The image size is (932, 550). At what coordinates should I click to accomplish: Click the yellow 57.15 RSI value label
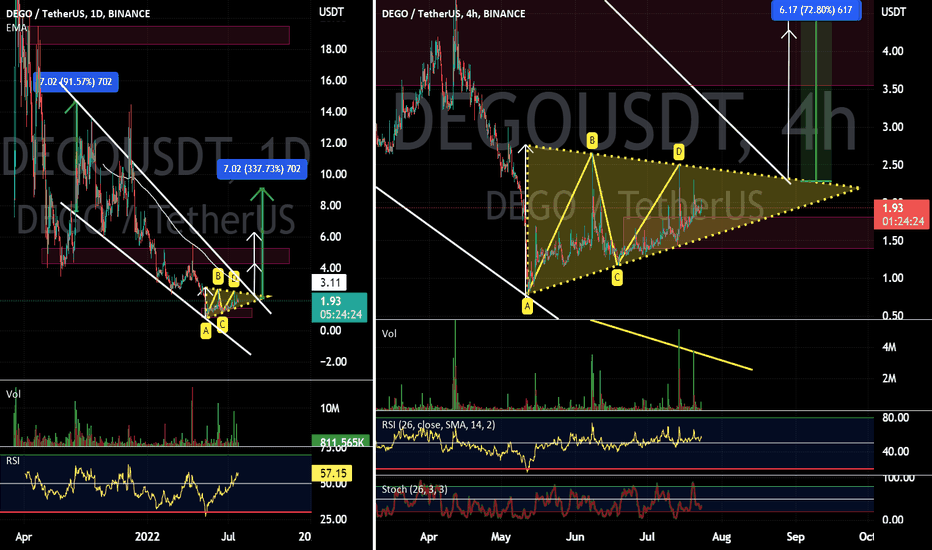(x=332, y=473)
